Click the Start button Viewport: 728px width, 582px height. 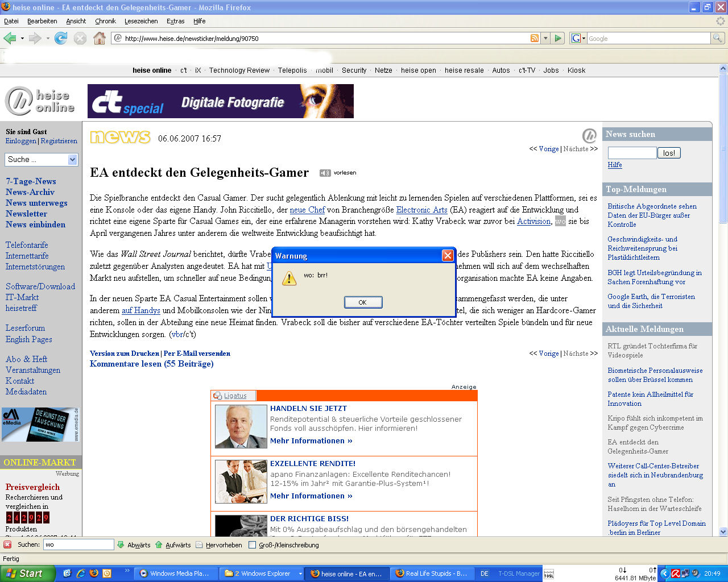click(x=28, y=573)
